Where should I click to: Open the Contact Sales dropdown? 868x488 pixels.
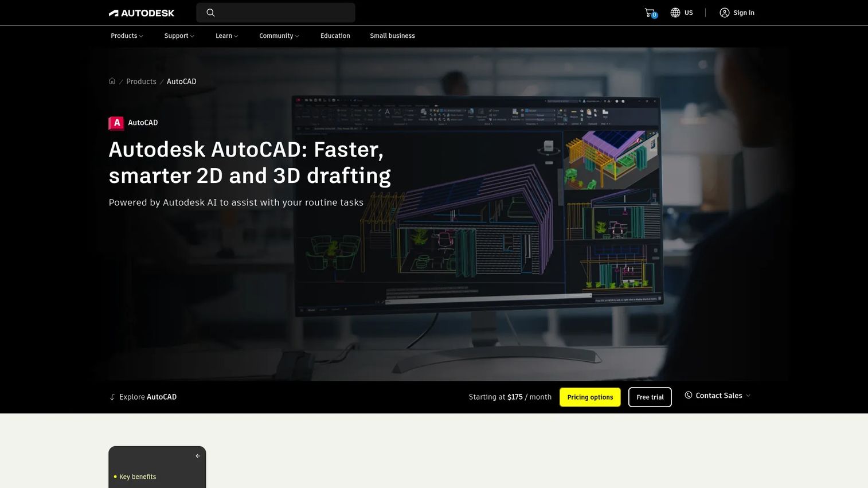(x=718, y=396)
